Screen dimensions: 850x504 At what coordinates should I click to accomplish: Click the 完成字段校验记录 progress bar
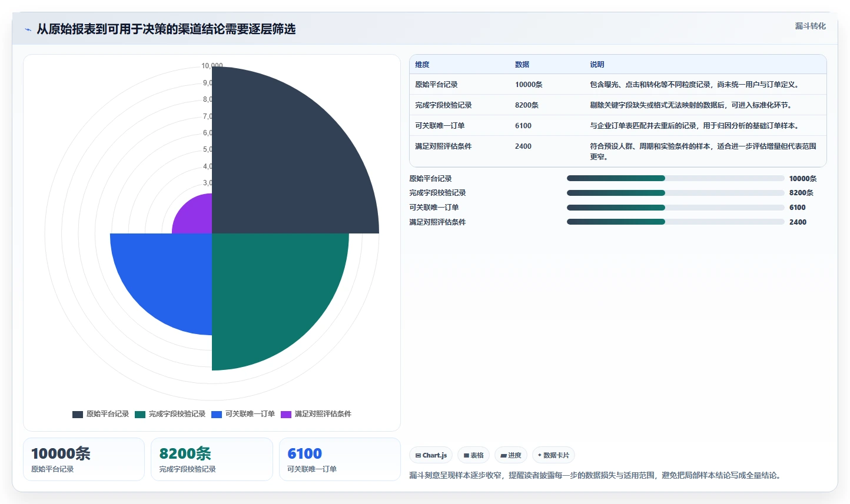[x=675, y=193]
